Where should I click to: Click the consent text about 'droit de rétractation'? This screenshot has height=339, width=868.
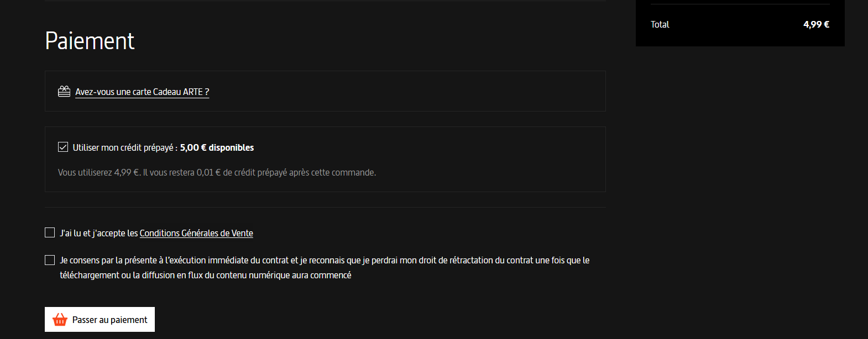pyautogui.click(x=325, y=267)
